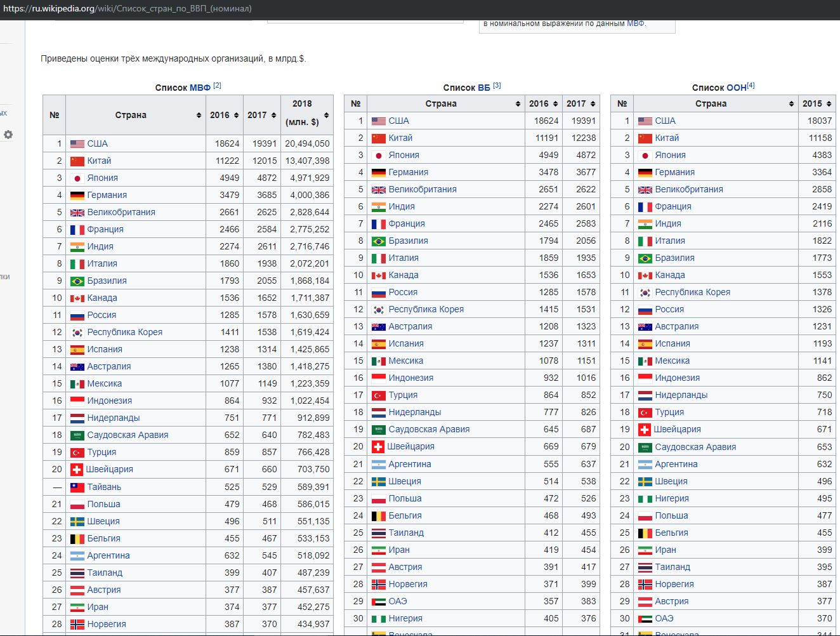Sort the UN table by the 2015 column
Image resolution: width=840 pixels, height=636 pixels.
(829, 103)
